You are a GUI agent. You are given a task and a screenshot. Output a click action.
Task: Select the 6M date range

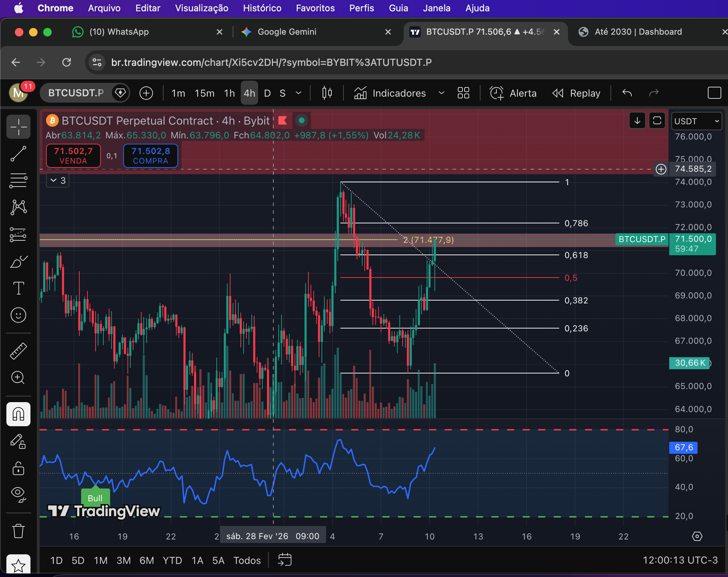pyautogui.click(x=147, y=560)
